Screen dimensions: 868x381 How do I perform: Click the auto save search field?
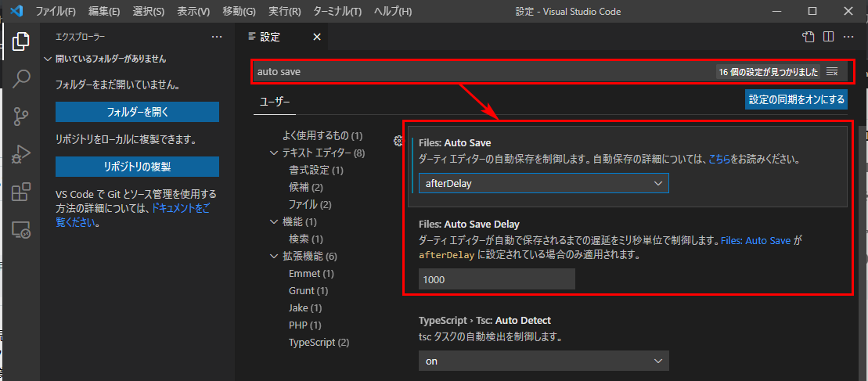481,72
